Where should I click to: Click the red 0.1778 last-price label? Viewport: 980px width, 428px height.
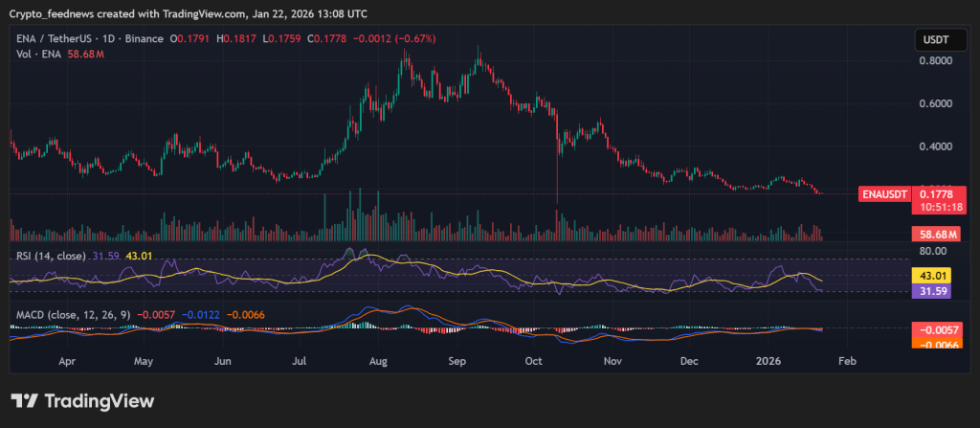(940, 193)
